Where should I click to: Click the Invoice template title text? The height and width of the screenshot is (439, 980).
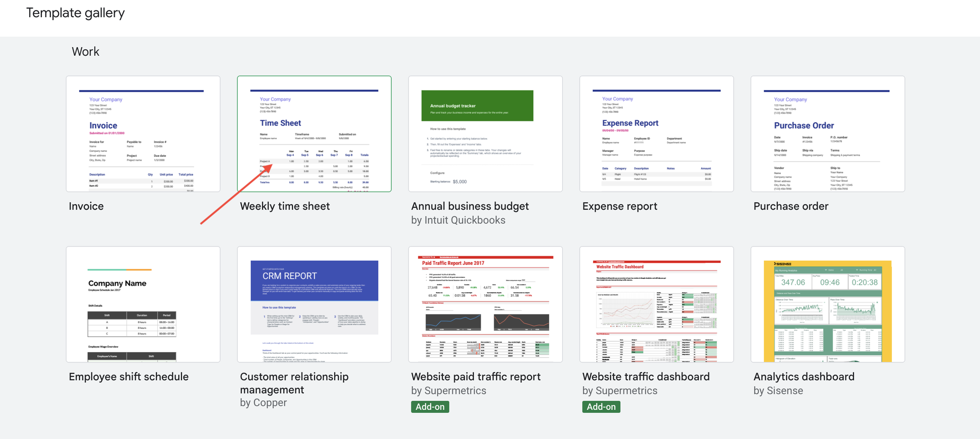pos(86,206)
